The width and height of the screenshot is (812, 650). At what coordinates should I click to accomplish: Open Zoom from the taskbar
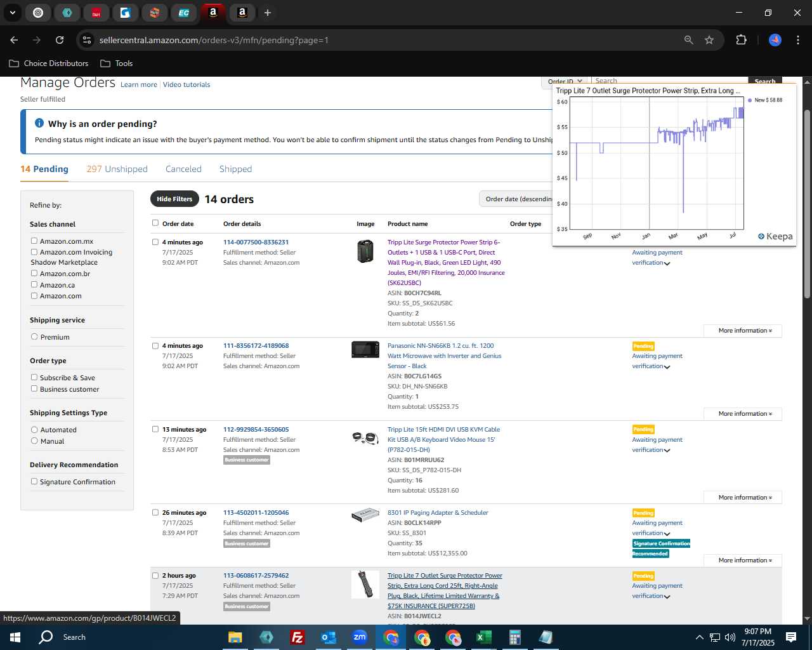point(360,637)
